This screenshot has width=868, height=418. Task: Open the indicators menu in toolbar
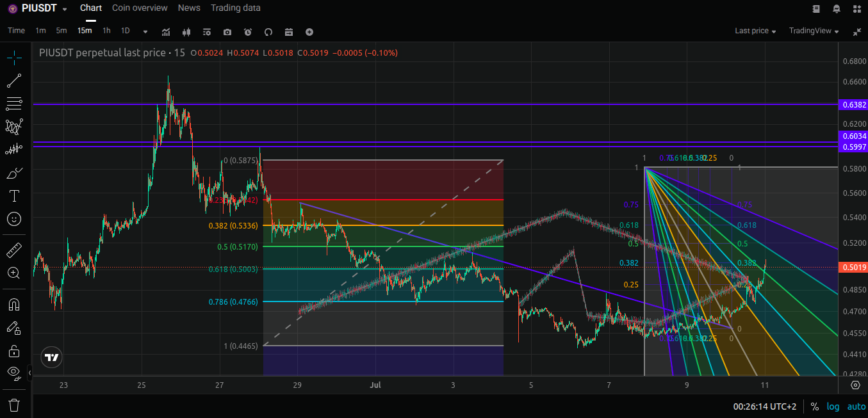(x=166, y=31)
